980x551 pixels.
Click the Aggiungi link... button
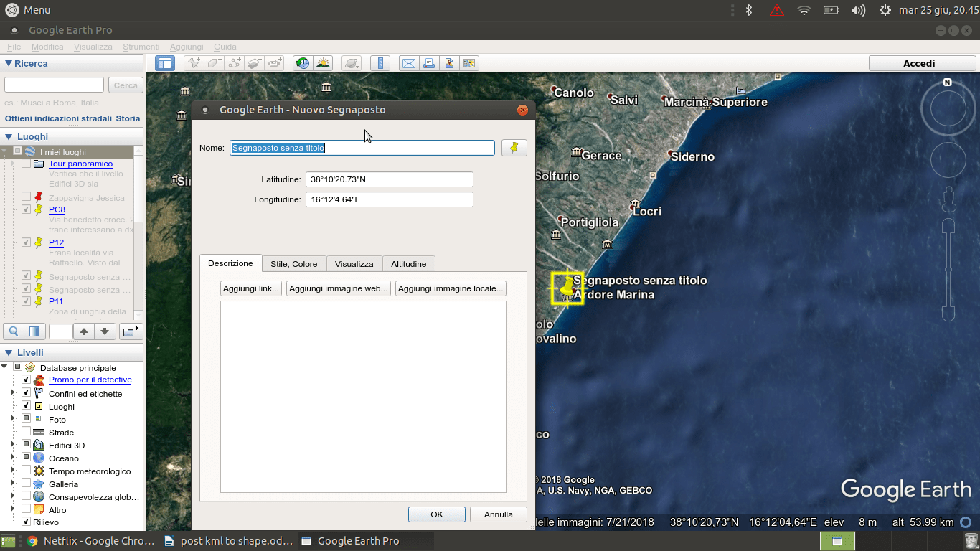(251, 288)
